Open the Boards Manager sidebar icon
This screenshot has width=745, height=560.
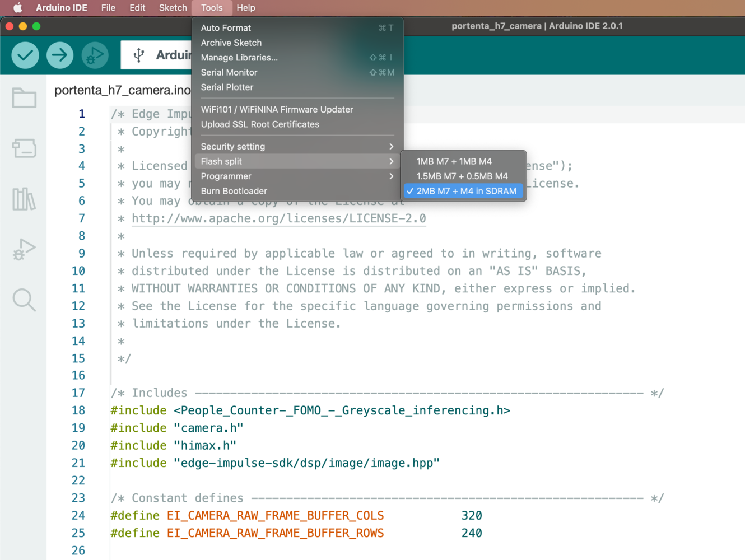tap(24, 148)
